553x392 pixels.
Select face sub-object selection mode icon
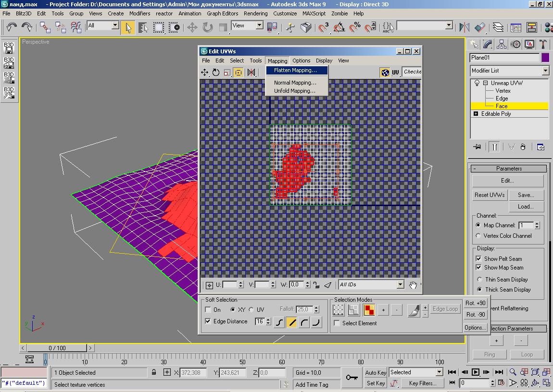click(369, 310)
